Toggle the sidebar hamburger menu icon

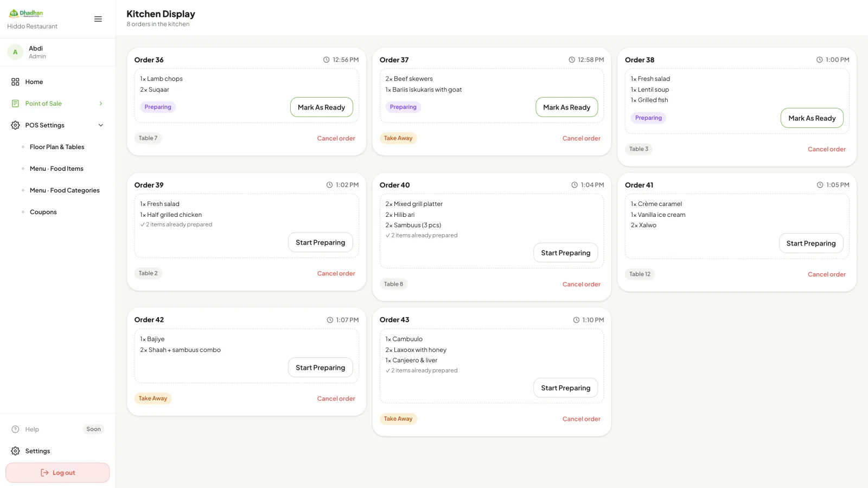98,19
